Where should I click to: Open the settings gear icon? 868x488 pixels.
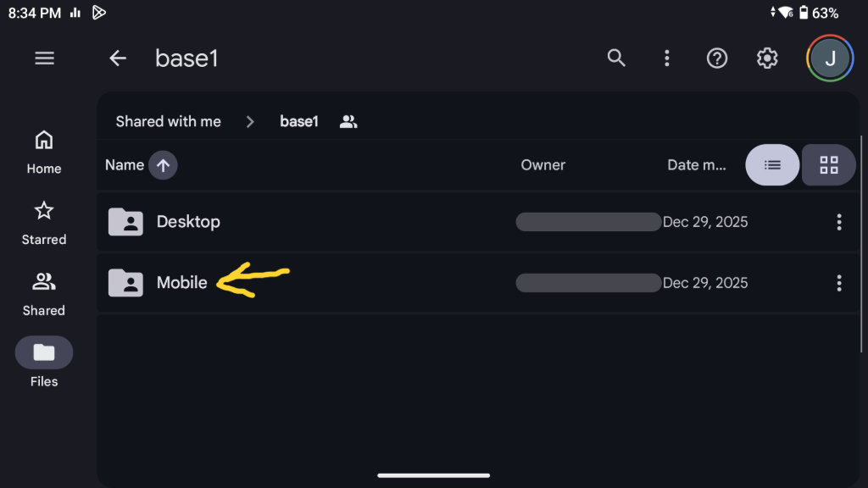767,58
